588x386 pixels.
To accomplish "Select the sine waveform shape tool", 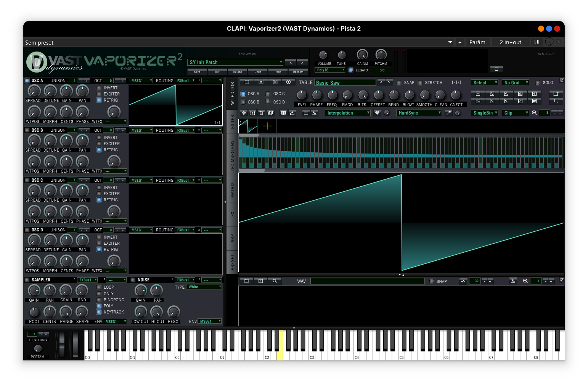I will pyautogui.click(x=492, y=94).
